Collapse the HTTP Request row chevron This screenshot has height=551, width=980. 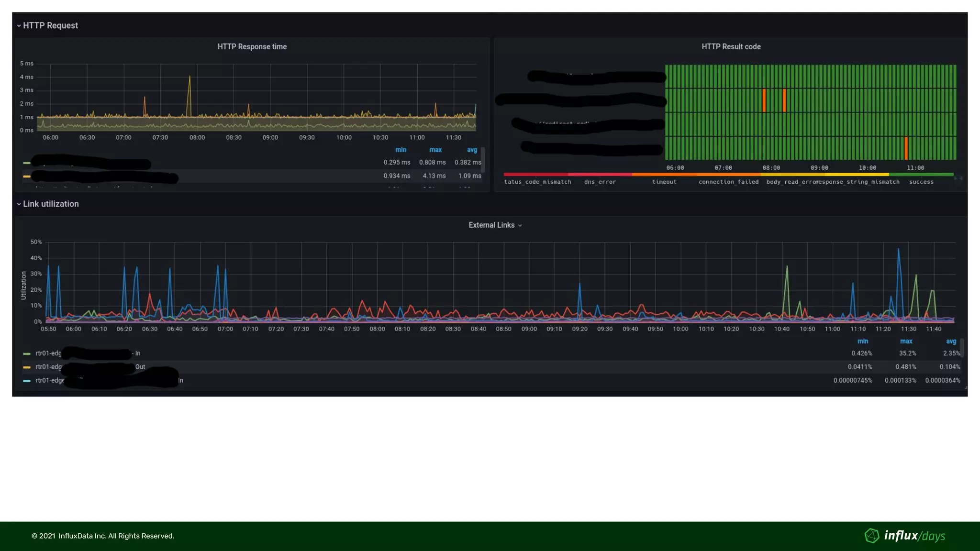pos(19,26)
